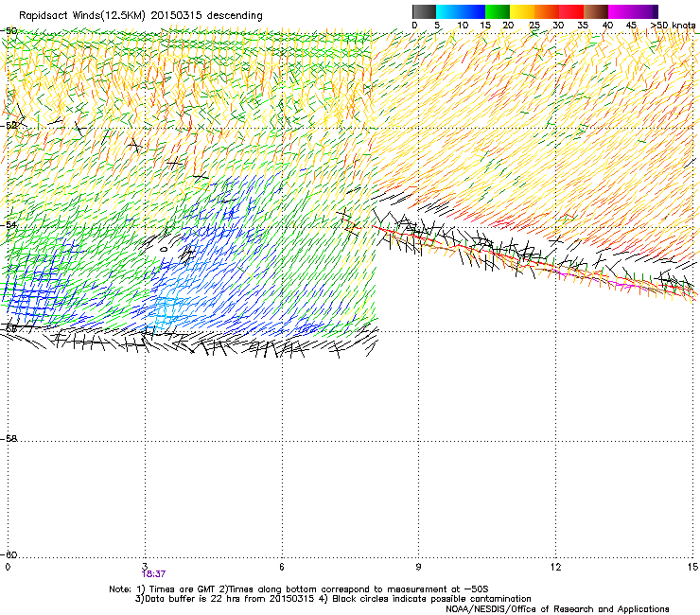This screenshot has width=700, height=615.
Task: Click legend tick label 40
Action: tap(607, 26)
